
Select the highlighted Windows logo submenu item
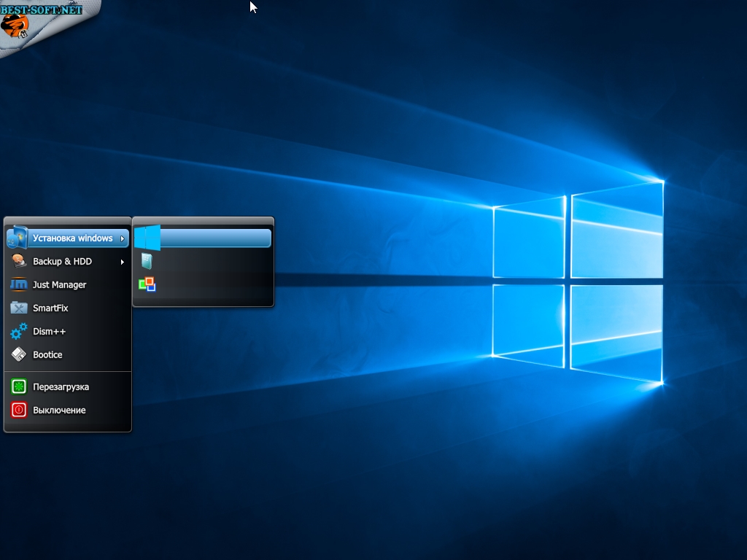203,238
